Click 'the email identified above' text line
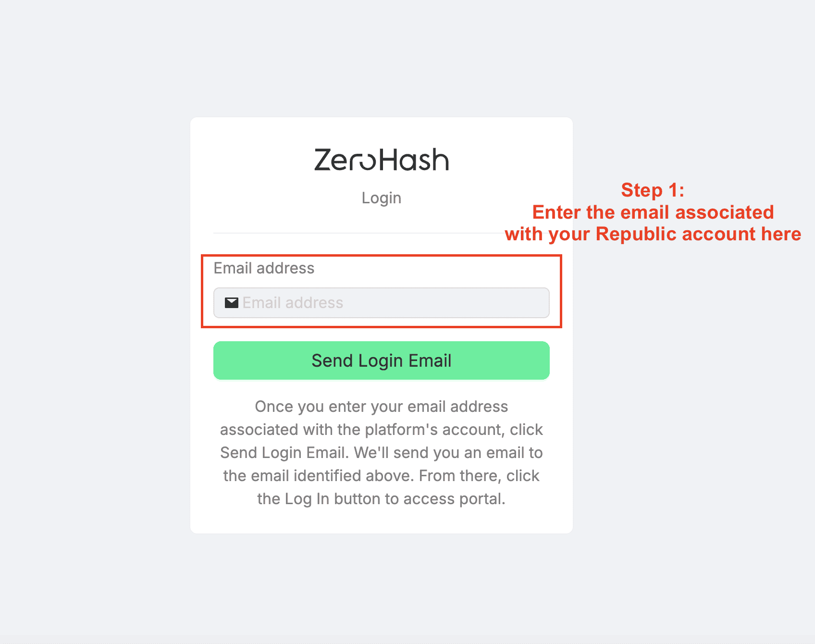815x644 pixels. 319,476
